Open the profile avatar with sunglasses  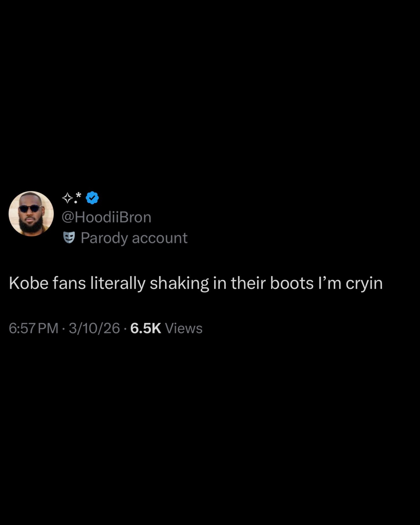[x=31, y=214]
